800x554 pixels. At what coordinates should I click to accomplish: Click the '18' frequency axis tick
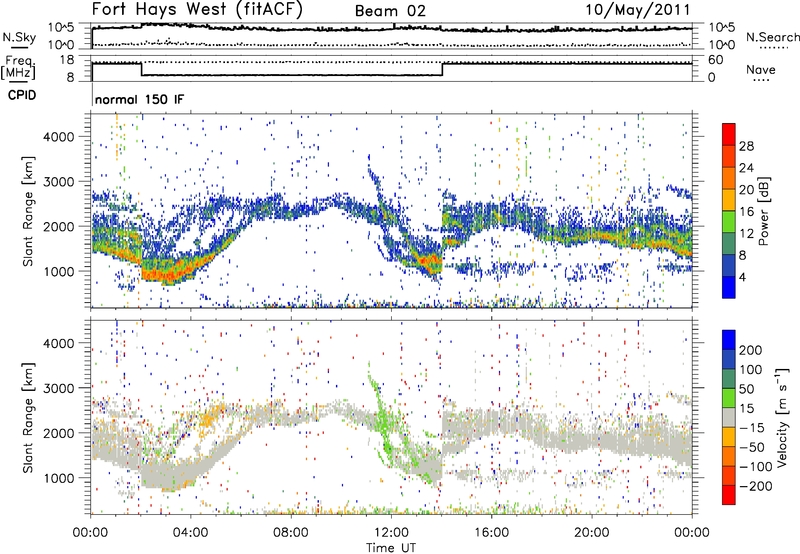[66, 60]
